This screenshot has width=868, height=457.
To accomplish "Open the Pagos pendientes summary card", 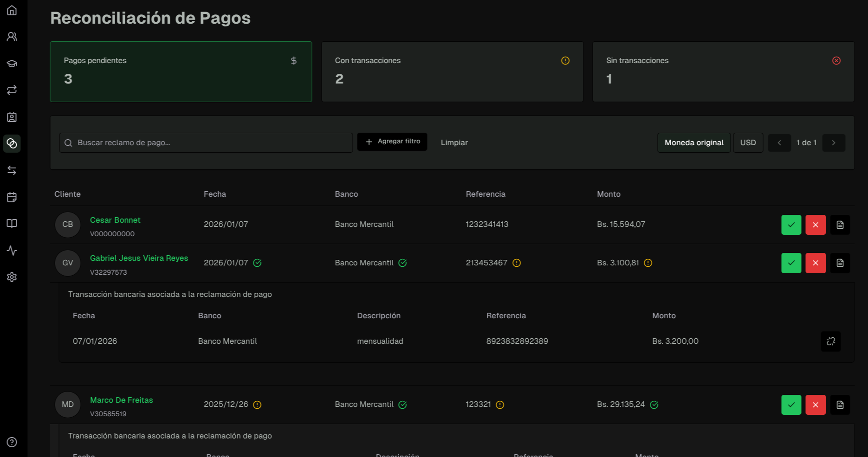I will [x=181, y=71].
